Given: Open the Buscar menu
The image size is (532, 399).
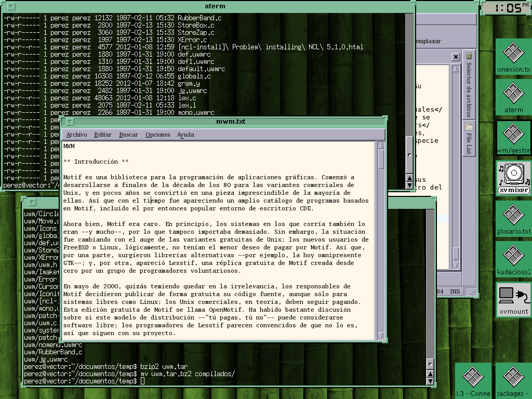Looking at the screenshot, I should pos(129,135).
